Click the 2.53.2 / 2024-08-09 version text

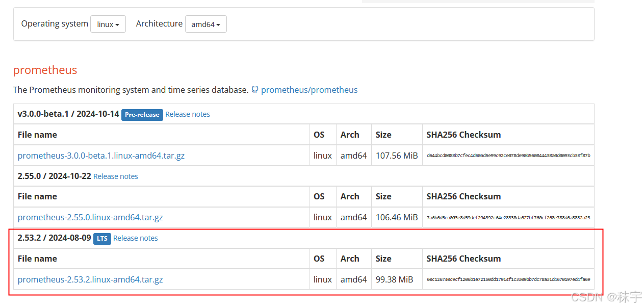(55, 238)
